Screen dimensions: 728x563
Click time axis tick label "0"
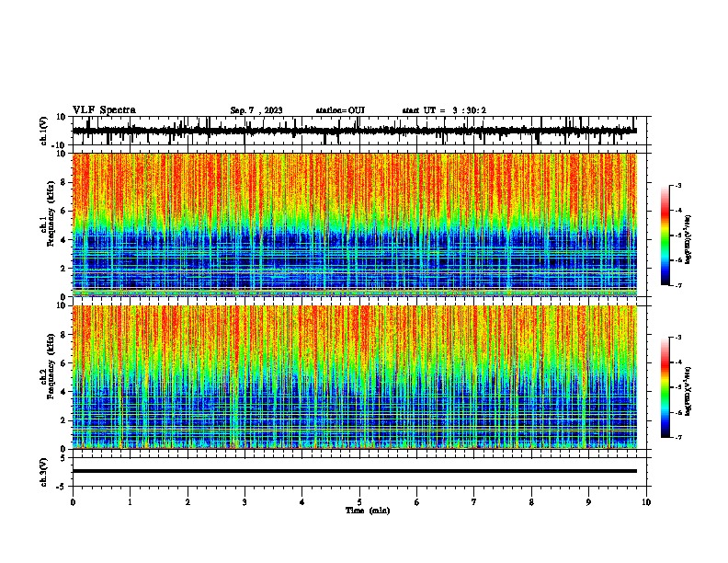[73, 502]
